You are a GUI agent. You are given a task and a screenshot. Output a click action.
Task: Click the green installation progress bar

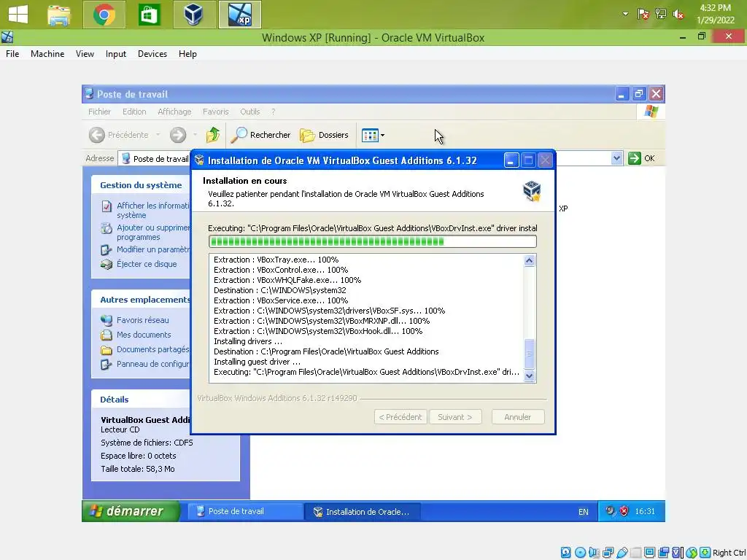(373, 241)
